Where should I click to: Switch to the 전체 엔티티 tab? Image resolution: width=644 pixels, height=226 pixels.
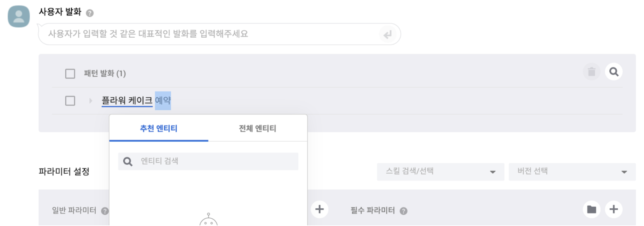tap(258, 128)
